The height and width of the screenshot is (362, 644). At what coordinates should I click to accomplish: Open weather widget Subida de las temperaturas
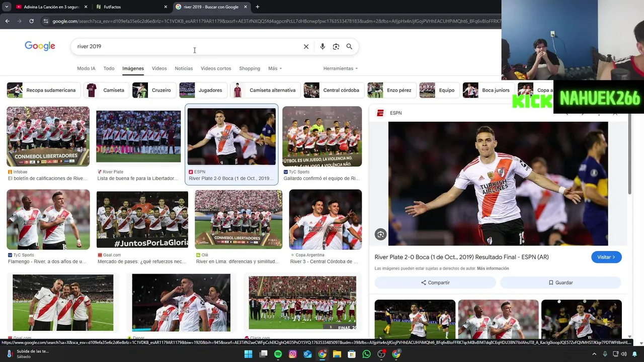(x=28, y=354)
